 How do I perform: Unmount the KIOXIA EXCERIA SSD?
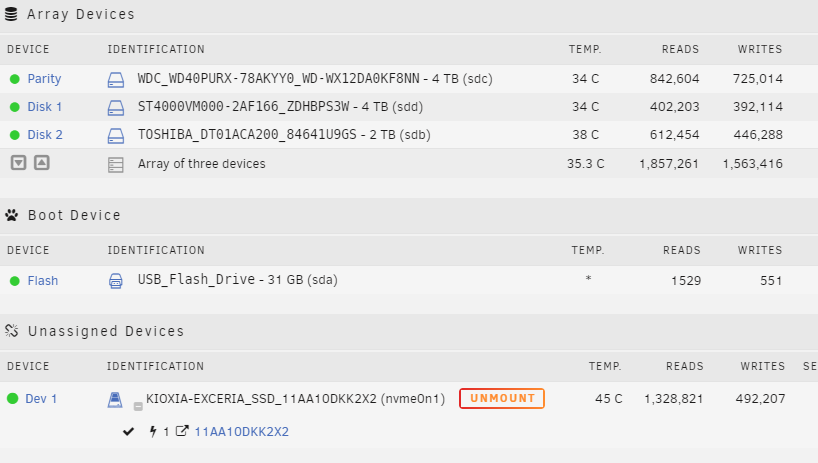tap(502, 399)
